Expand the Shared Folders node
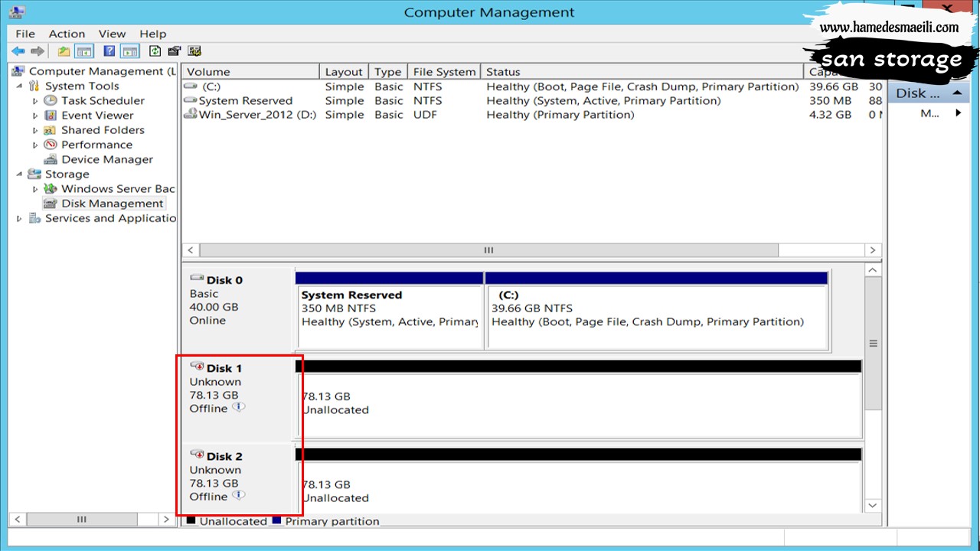 coord(35,130)
